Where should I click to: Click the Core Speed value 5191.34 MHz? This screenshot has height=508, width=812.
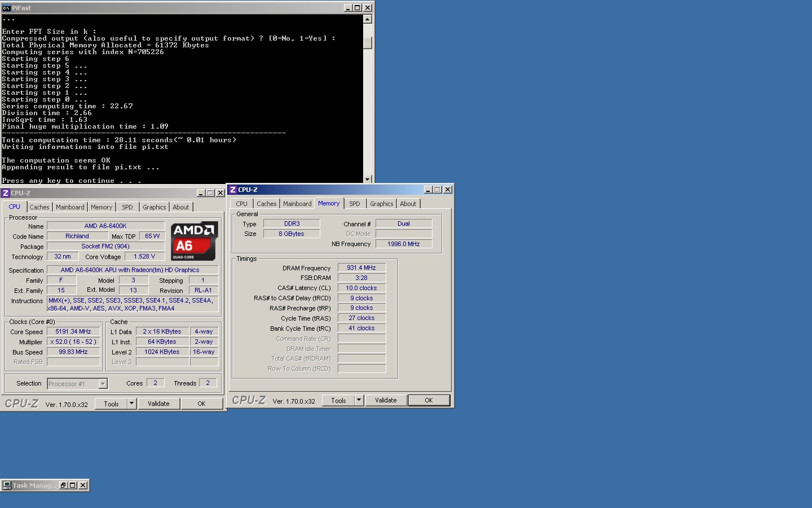[73, 332]
